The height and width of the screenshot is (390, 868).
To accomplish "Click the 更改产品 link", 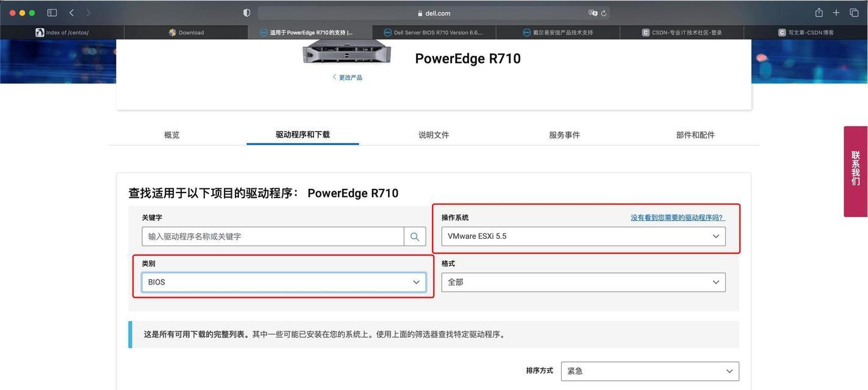I will (347, 77).
